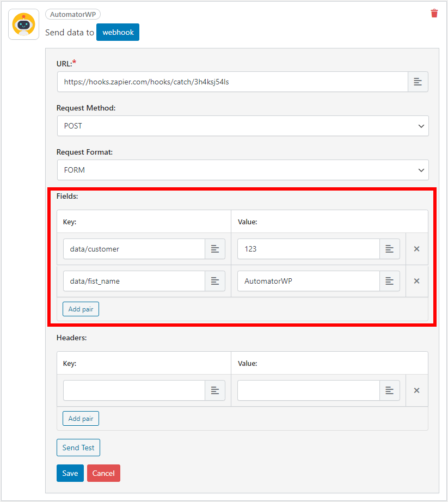The image size is (448, 502).
Task: Remove the data/customer field pair
Action: click(x=416, y=249)
